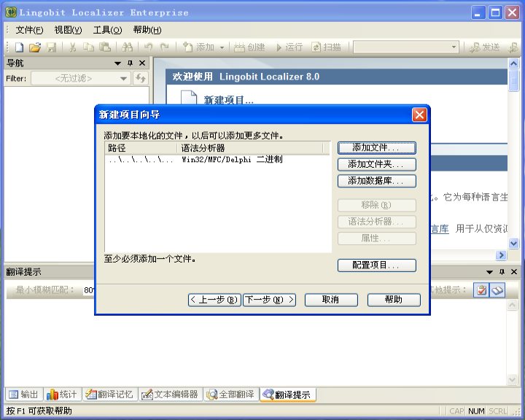Switch to the 全部翻译 tab
525x420 pixels.
230,394
